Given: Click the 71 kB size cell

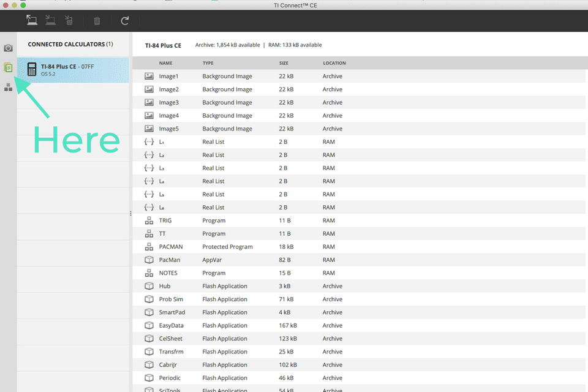Looking at the screenshot, I should [x=286, y=299].
